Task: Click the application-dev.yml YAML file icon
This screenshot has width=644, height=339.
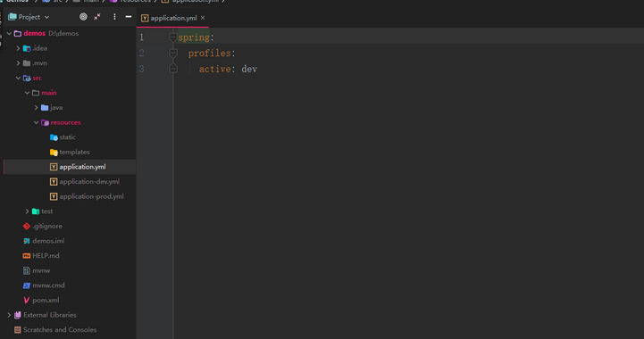Action: tap(54, 181)
